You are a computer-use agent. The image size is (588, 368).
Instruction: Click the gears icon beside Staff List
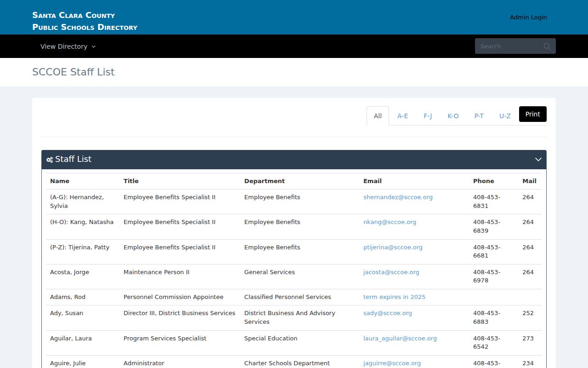pyautogui.click(x=50, y=160)
